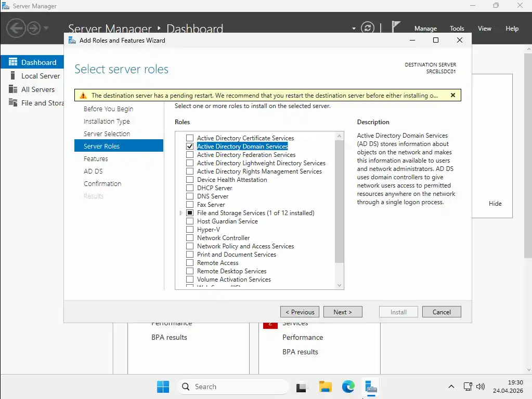Open the Manage menu
The height and width of the screenshot is (399, 532).
(425, 29)
